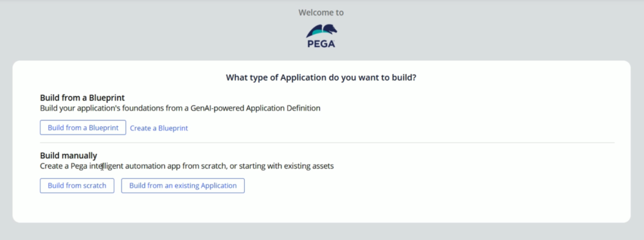Click the horizontal divider between the two sections
The image size is (644, 240).
327,143
